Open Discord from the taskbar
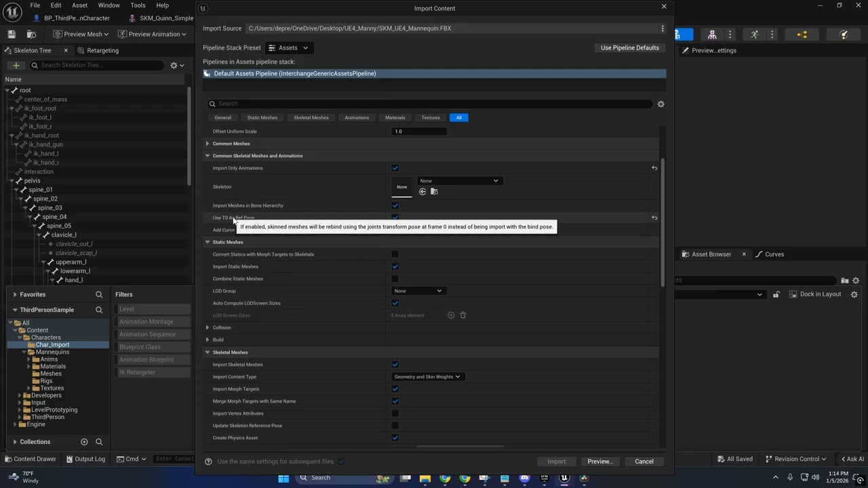This screenshot has width=868, height=488. tap(524, 478)
